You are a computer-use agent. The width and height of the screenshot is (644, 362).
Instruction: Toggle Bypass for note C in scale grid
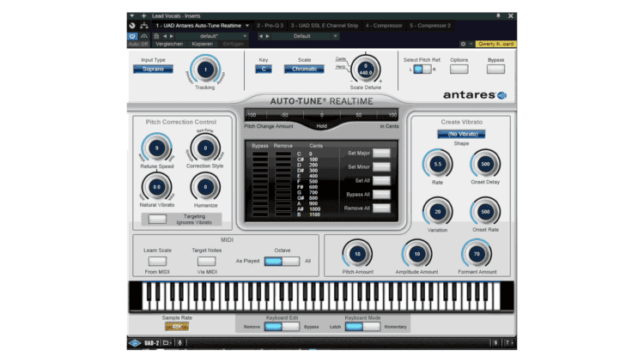coord(260,154)
